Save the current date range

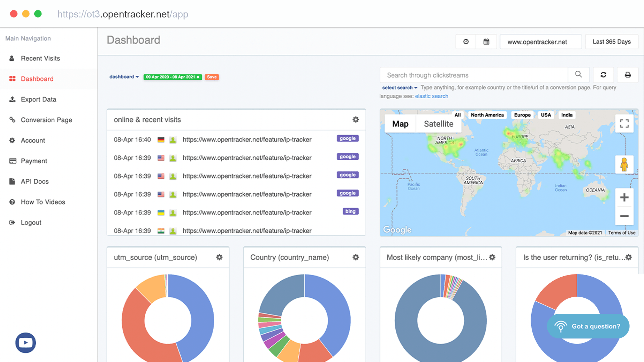pyautogui.click(x=211, y=77)
